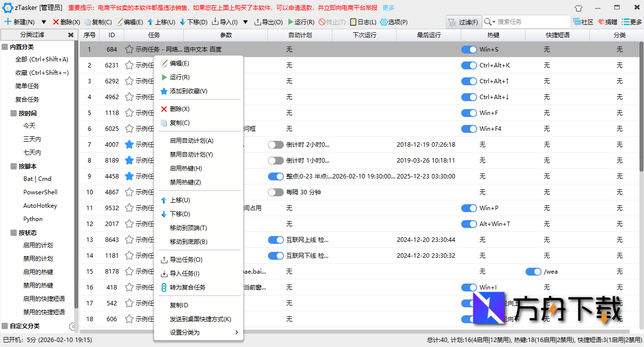644x347 pixels.
Task: Click the red Delete (删除) toolbar icon
Action: click(55, 22)
